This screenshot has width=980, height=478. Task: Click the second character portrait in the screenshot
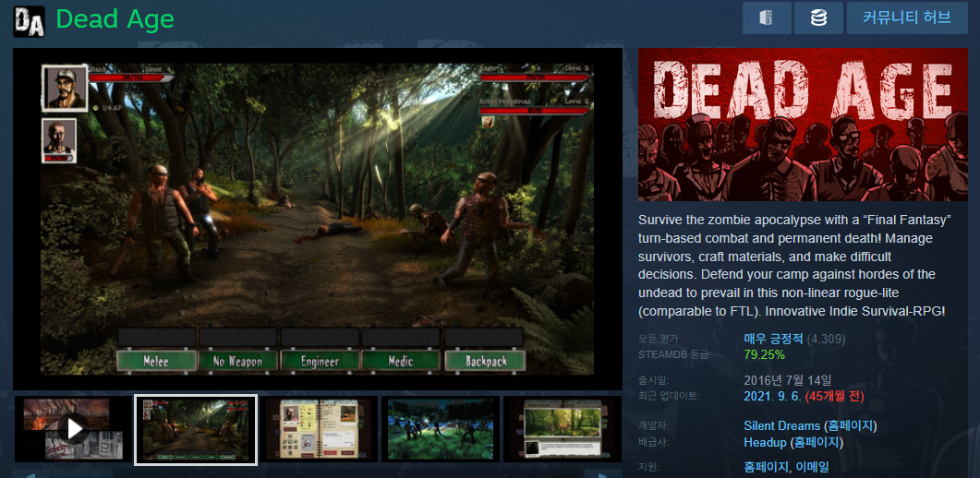pos(59,140)
